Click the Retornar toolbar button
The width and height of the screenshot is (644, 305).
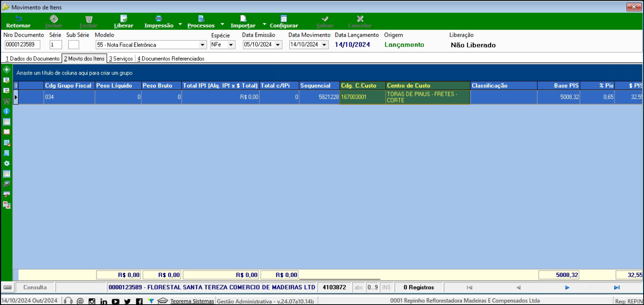pyautogui.click(x=18, y=22)
